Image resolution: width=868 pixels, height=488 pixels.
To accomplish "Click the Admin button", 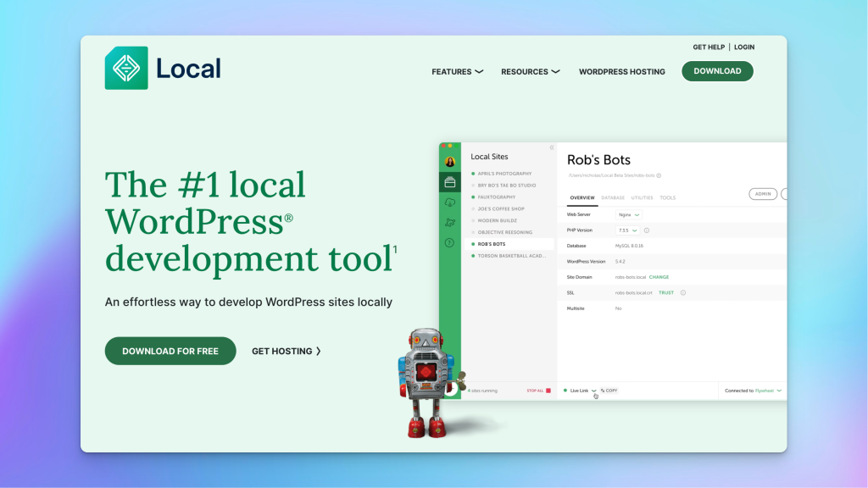I will point(763,194).
